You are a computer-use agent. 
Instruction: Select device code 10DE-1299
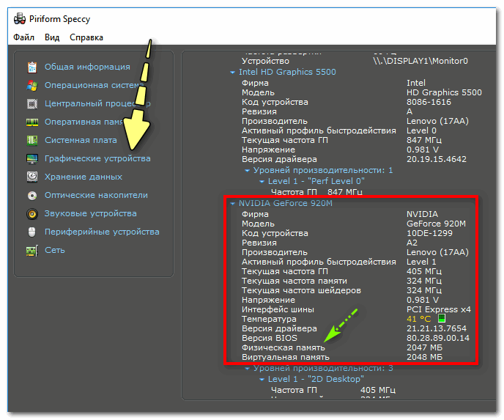(429, 234)
